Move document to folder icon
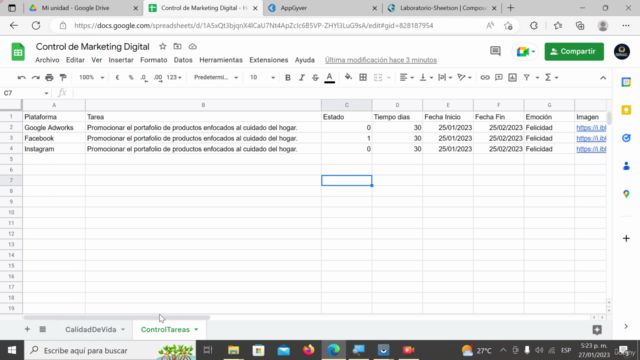Image resolution: width=640 pixels, height=360 pixels. point(178,47)
